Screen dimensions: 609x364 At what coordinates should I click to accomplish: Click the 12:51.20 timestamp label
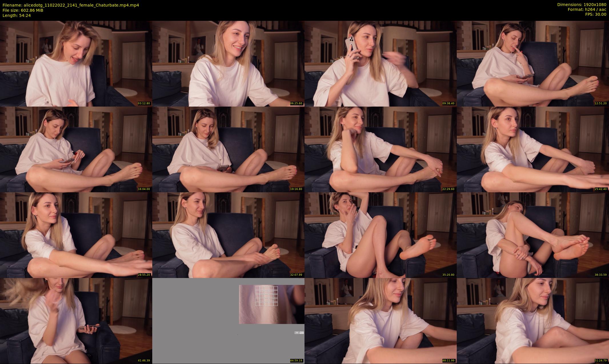(600, 103)
